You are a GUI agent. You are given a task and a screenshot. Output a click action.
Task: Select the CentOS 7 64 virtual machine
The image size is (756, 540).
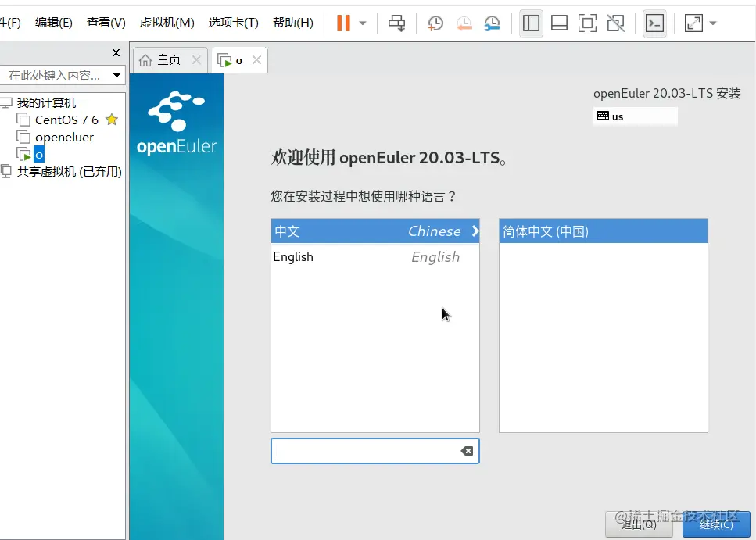coord(67,120)
